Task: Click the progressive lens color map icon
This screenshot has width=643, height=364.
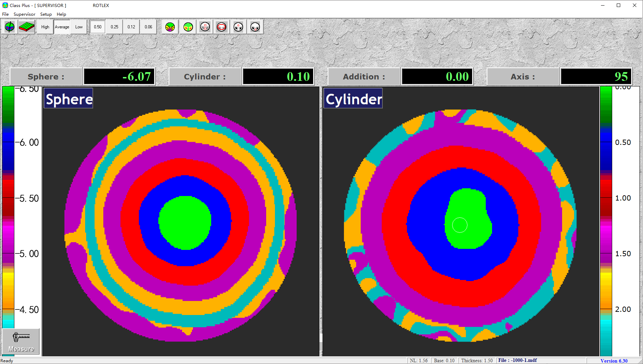Action: point(170,27)
